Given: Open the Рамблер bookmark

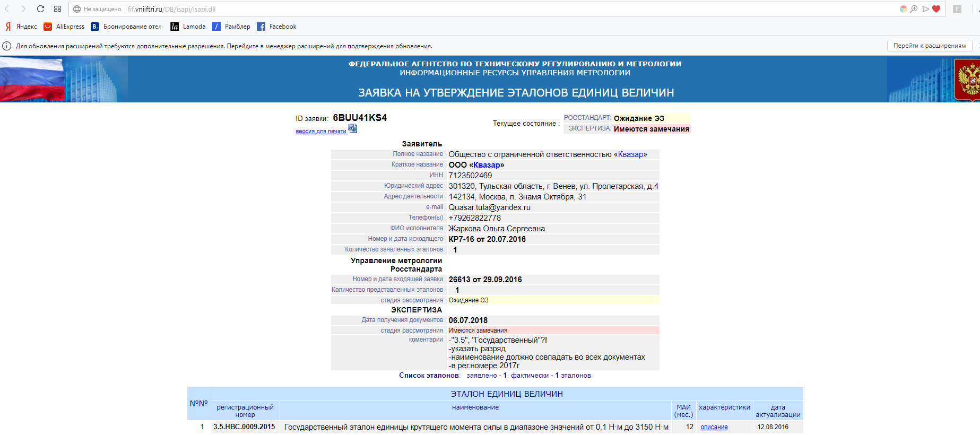Looking at the screenshot, I should [x=231, y=27].
